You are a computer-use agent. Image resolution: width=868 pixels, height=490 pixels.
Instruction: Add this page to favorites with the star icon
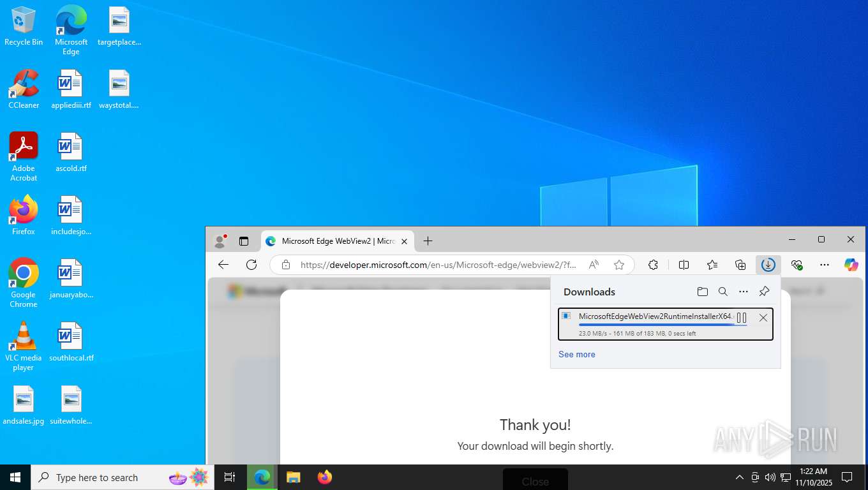(618, 264)
